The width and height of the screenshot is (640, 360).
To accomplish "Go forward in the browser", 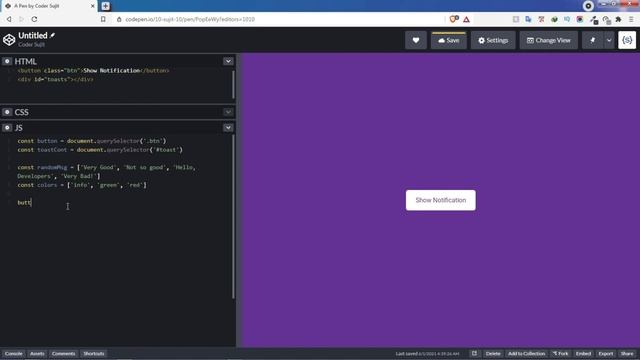I will point(22,19).
